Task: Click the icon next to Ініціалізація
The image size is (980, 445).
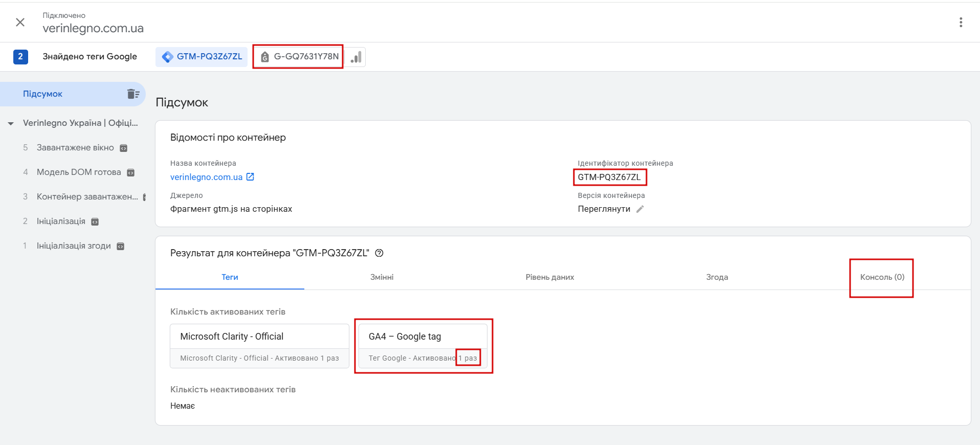Action: (x=95, y=222)
